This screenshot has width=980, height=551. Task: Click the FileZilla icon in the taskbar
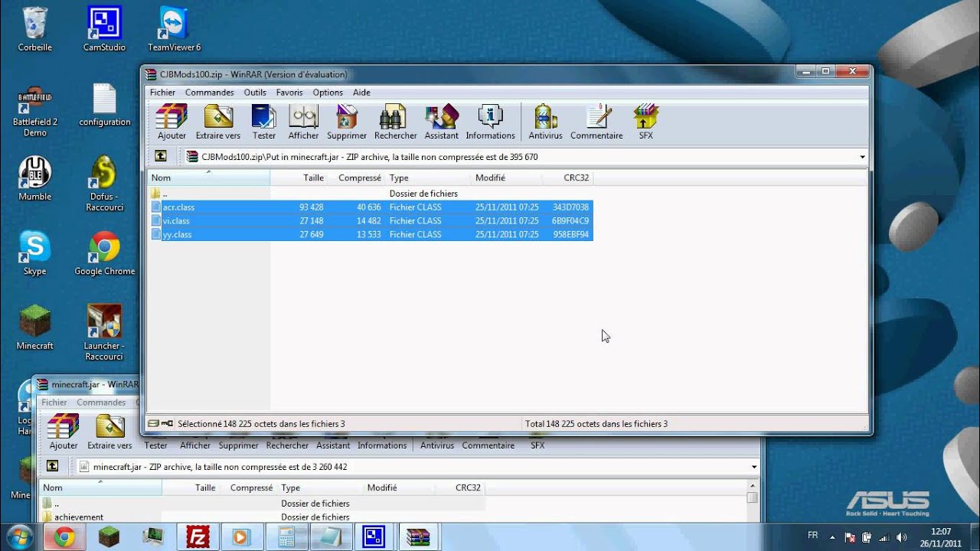[198, 537]
